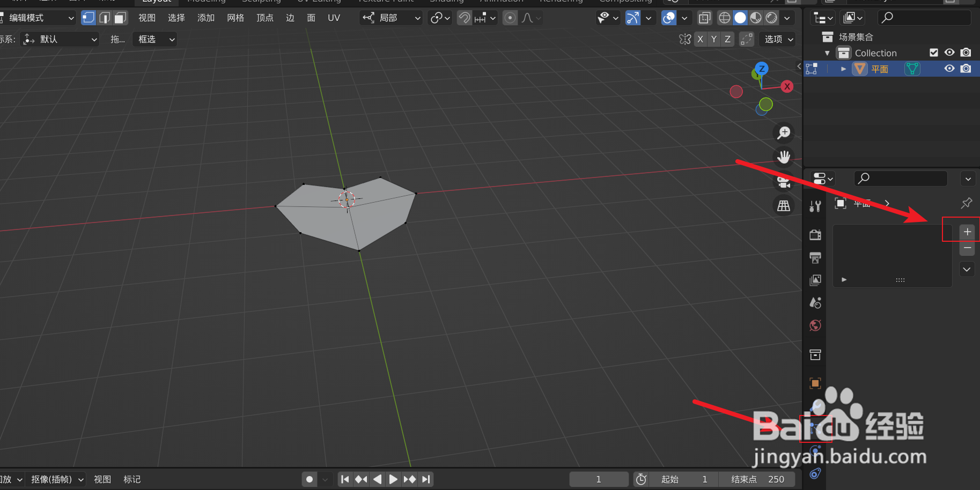Open the 添加 menu
980x490 pixels.
pos(206,18)
